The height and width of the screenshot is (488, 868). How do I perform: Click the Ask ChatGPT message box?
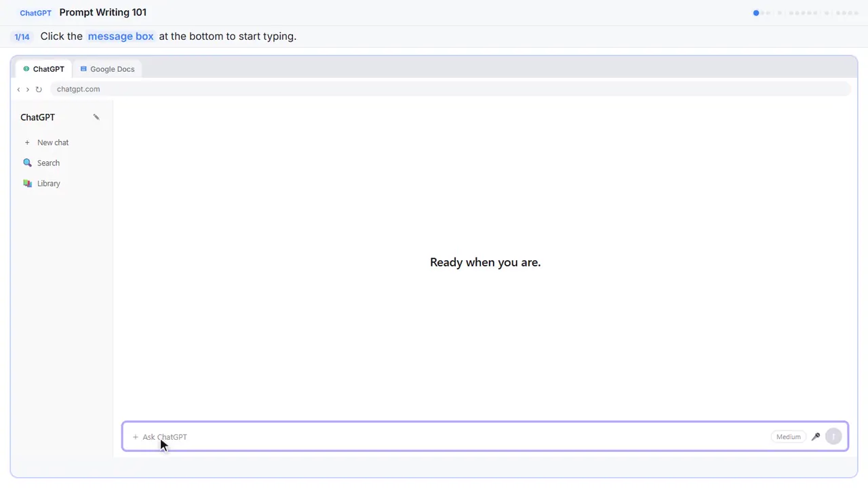pyautogui.click(x=485, y=436)
